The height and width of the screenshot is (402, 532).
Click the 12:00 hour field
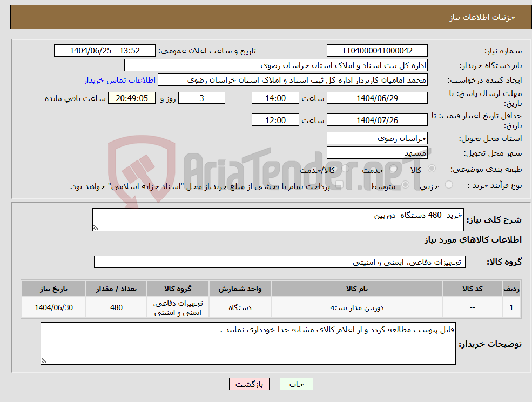[x=275, y=119]
